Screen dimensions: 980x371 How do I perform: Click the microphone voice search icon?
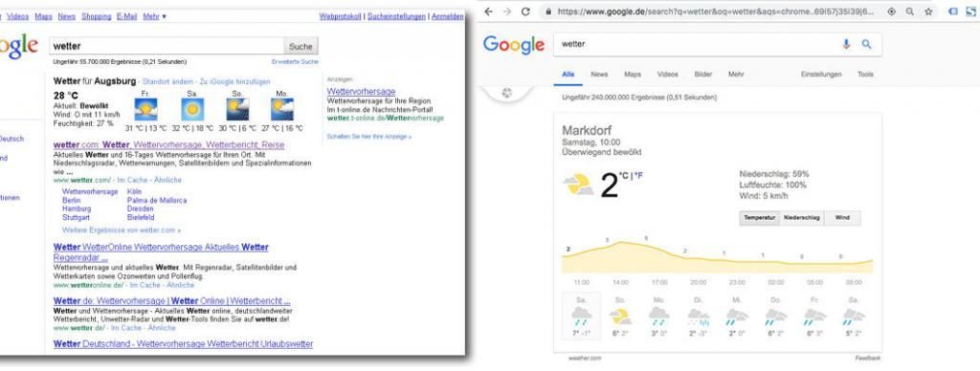[x=846, y=44]
